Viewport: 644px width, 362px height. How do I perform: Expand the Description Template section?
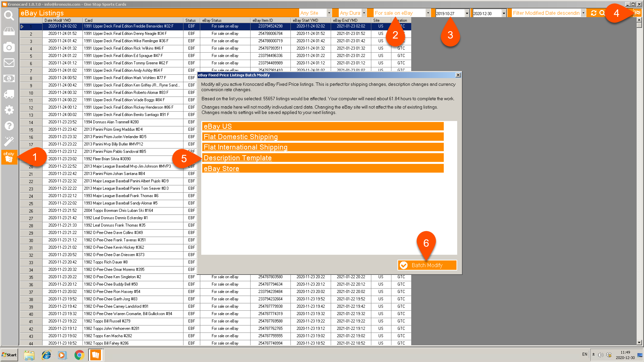click(x=323, y=158)
